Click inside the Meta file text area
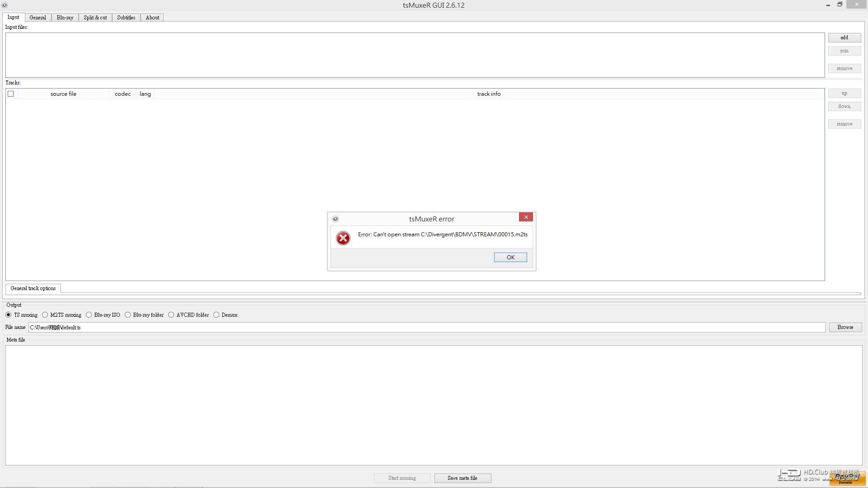Image resolution: width=868 pixels, height=488 pixels. (434, 405)
